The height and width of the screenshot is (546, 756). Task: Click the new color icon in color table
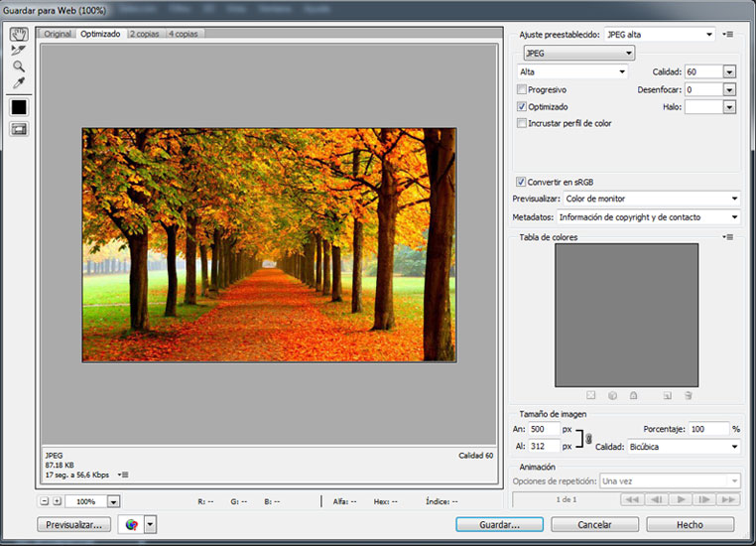668,395
